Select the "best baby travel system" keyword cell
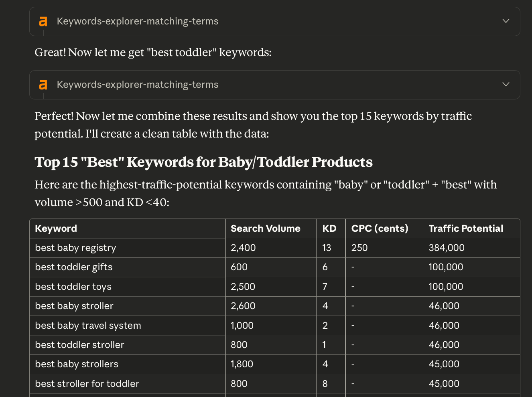 pyautogui.click(x=88, y=326)
